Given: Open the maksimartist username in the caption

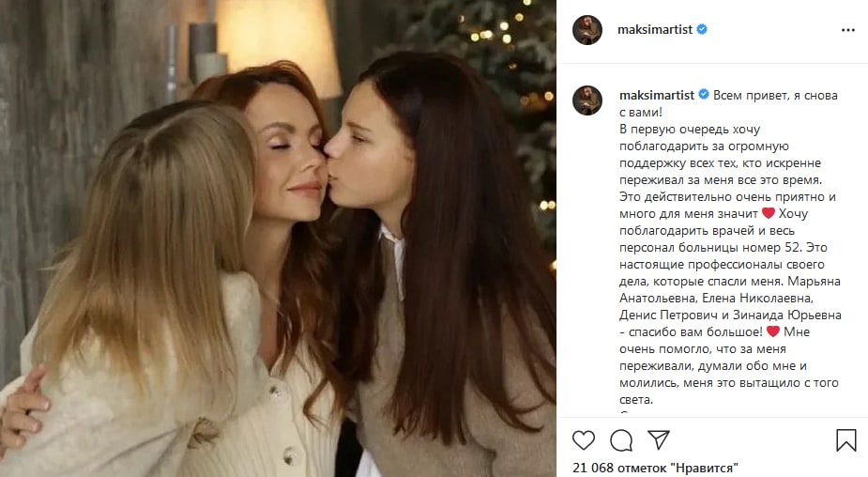Looking at the screenshot, I should point(657,95).
